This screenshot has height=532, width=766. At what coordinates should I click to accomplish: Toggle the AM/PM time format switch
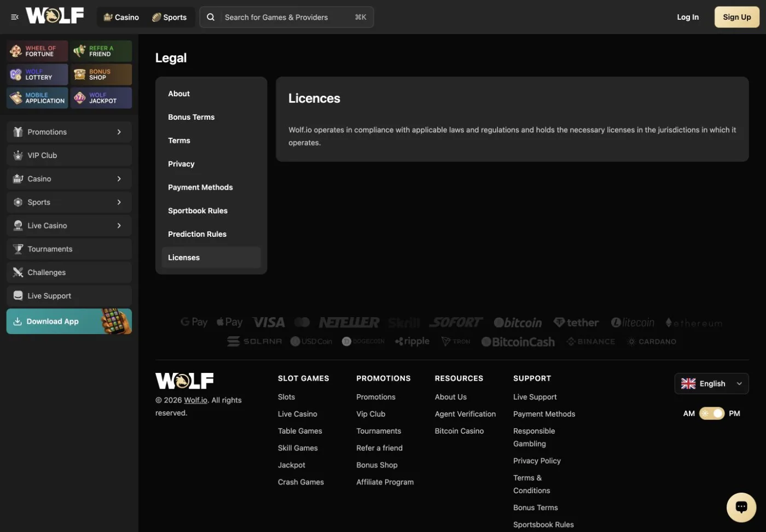712,413
